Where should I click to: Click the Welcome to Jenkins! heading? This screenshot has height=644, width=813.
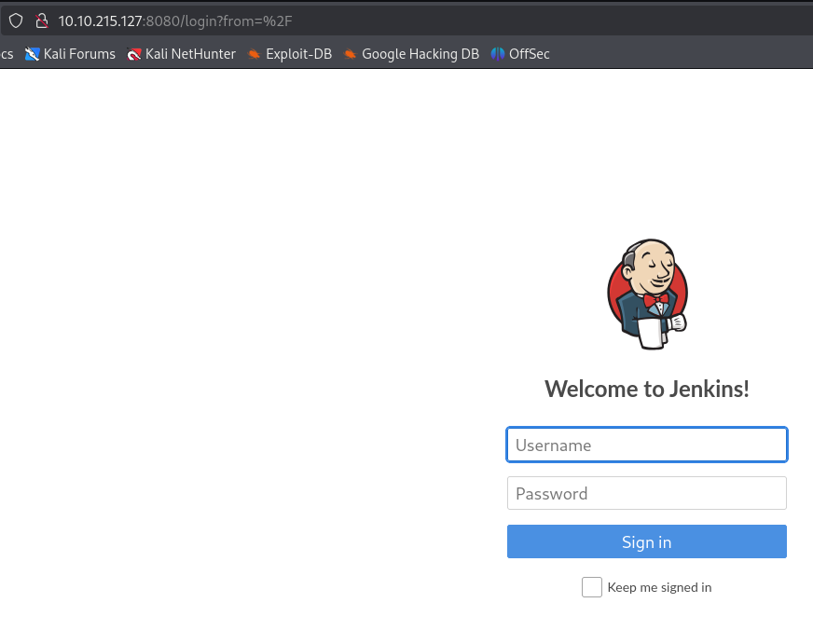coord(647,389)
